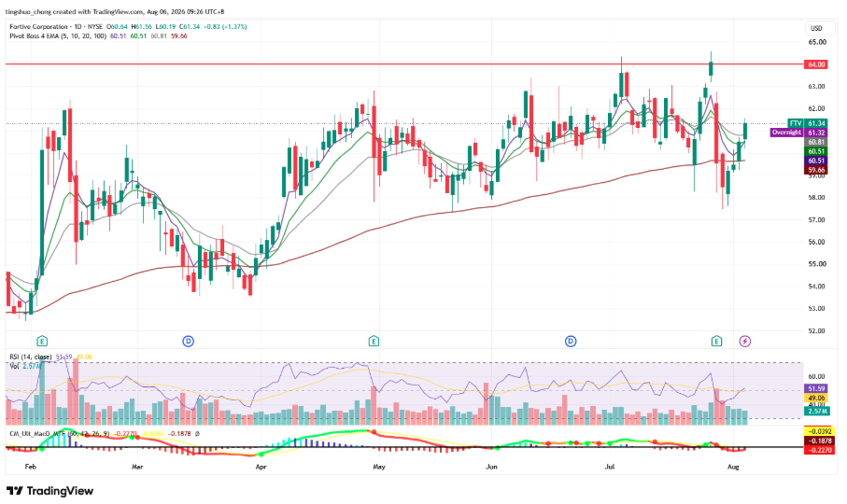
Task: Select the 63.00 price axis value
Action: click(817, 87)
